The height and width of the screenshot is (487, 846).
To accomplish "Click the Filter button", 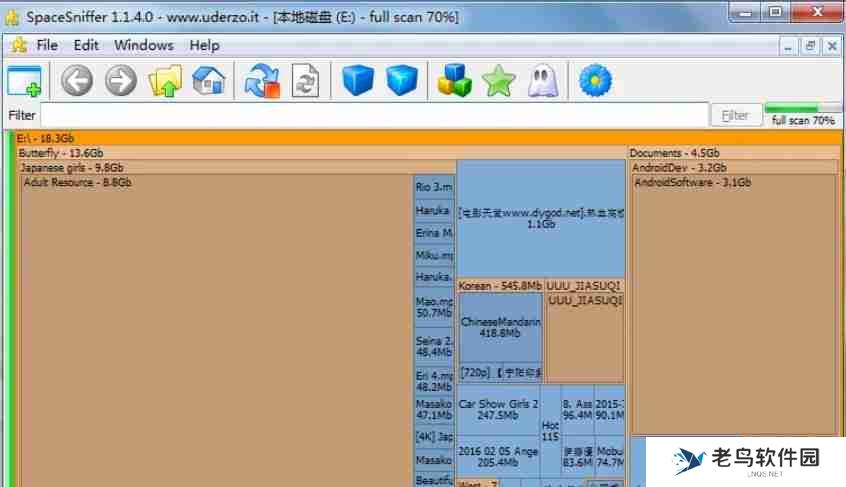I will click(x=735, y=115).
